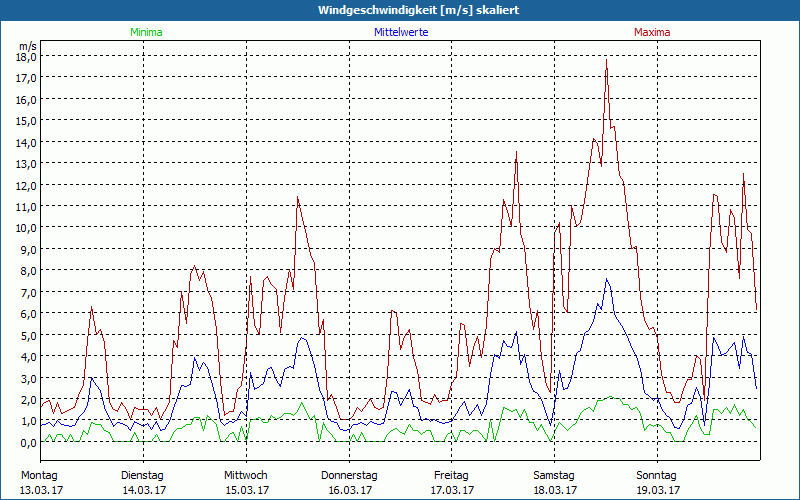Viewport: 800px width, 500px height.
Task: Click the '18.03.17' date label
Action: pos(555,490)
